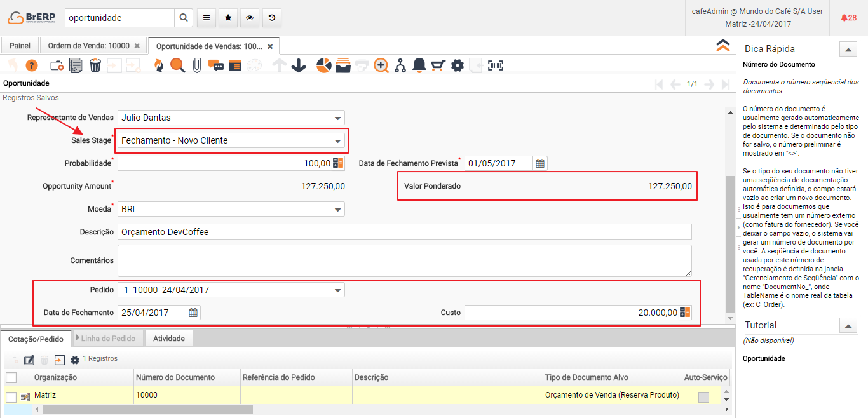The height and width of the screenshot is (418, 868).
Task: Expand the Moeda currency dropdown
Action: click(x=337, y=209)
